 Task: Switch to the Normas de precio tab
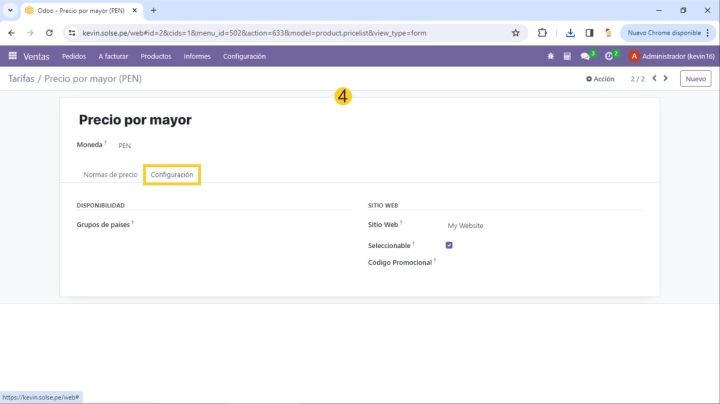(110, 174)
